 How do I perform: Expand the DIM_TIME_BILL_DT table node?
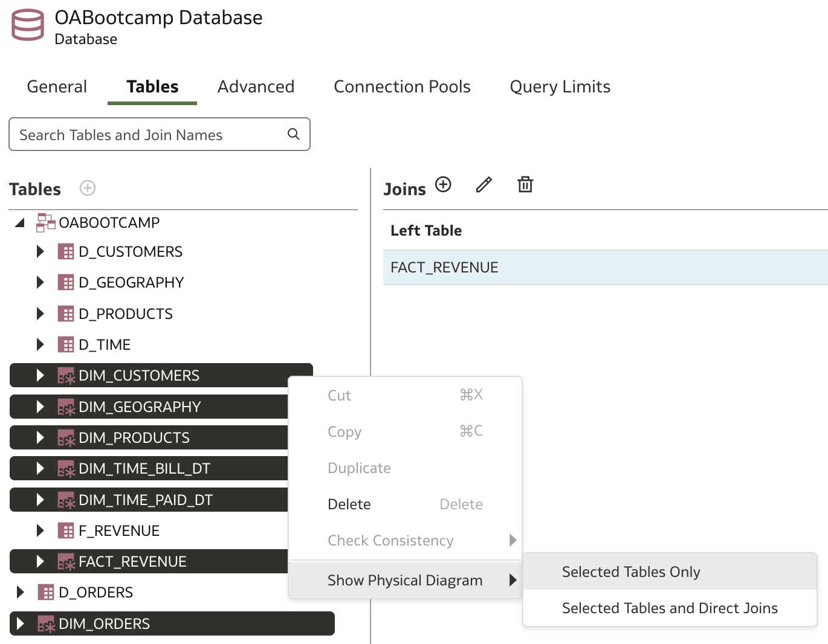click(x=40, y=468)
